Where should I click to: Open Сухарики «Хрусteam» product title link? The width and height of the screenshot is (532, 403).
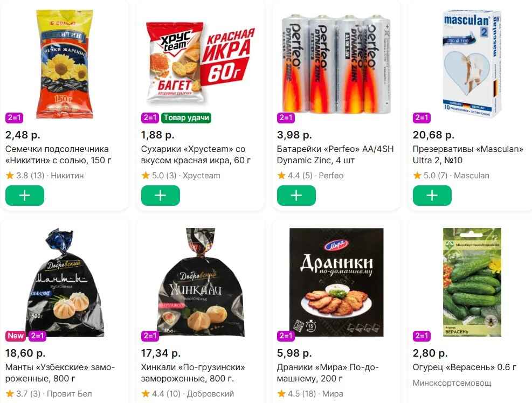(x=193, y=155)
